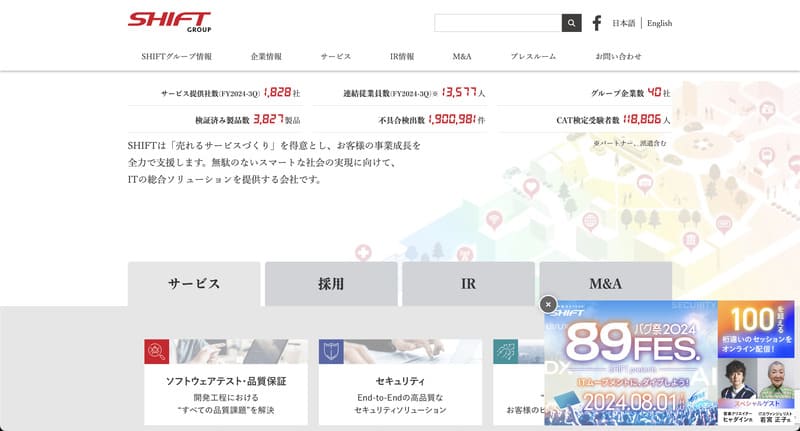800x431 pixels.
Task: Click in the site search field
Action: tap(498, 23)
